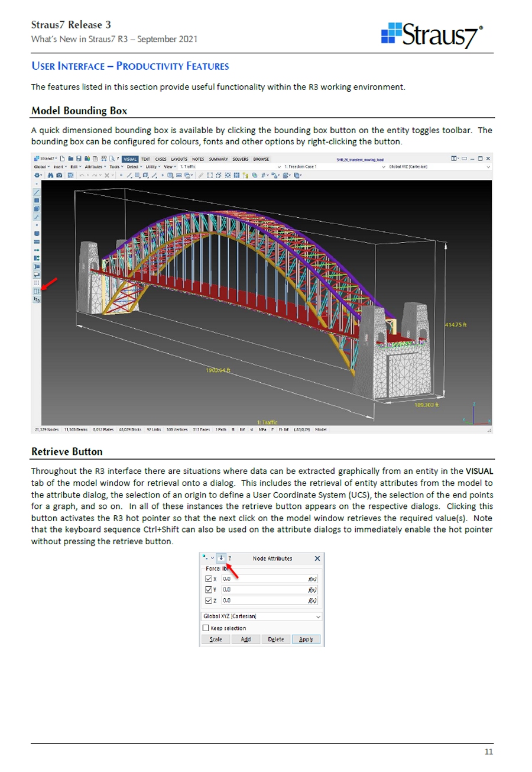The height and width of the screenshot is (772, 532).
Task: Uncheck the X force checkbox
Action: (207, 579)
